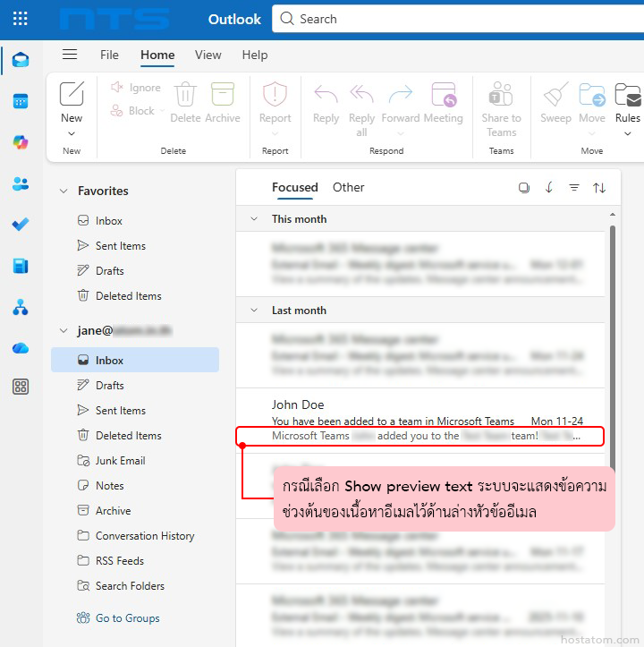This screenshot has height=647, width=644.
Task: Open Sent Items under Favorites
Action: 135,246
